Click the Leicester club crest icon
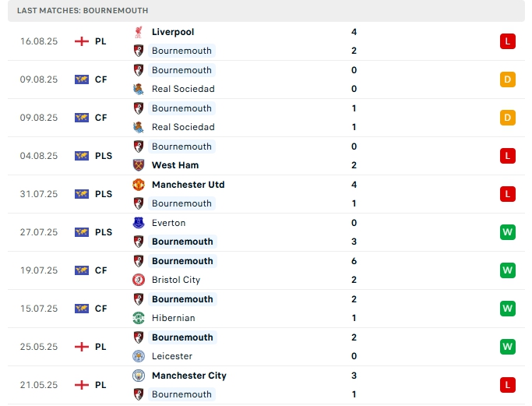 pyautogui.click(x=139, y=356)
